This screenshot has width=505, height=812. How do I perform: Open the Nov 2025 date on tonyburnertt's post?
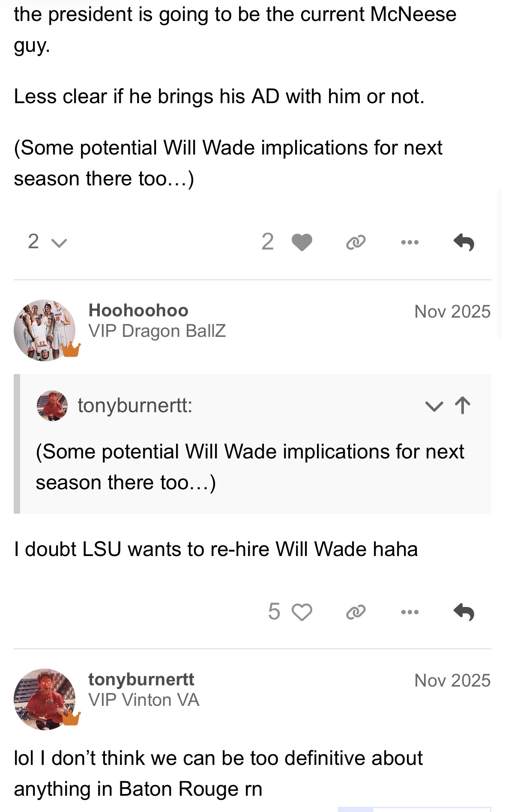452,681
